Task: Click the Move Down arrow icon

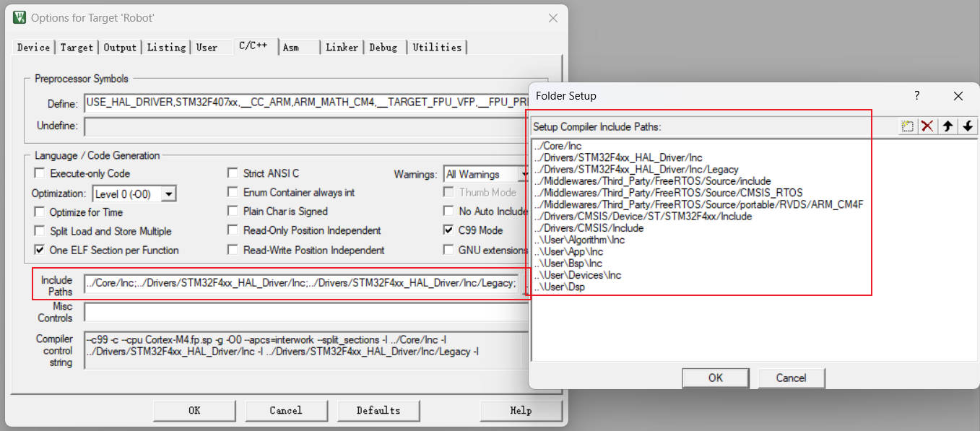Action: point(968,126)
